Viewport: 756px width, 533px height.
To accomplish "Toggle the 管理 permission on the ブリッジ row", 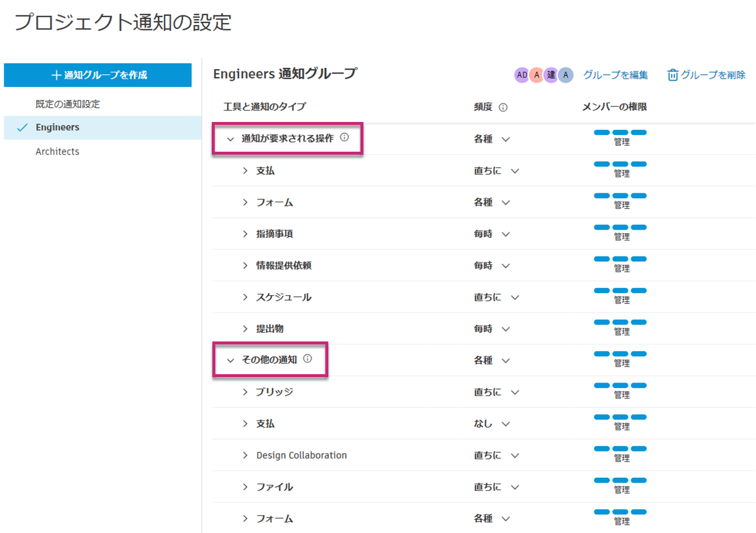I will click(x=620, y=385).
